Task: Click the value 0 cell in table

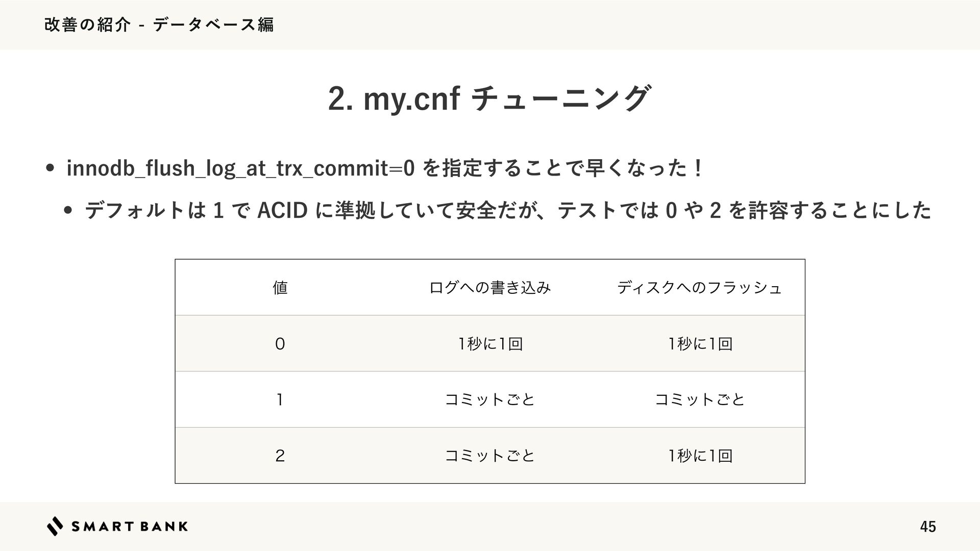Action: click(280, 344)
